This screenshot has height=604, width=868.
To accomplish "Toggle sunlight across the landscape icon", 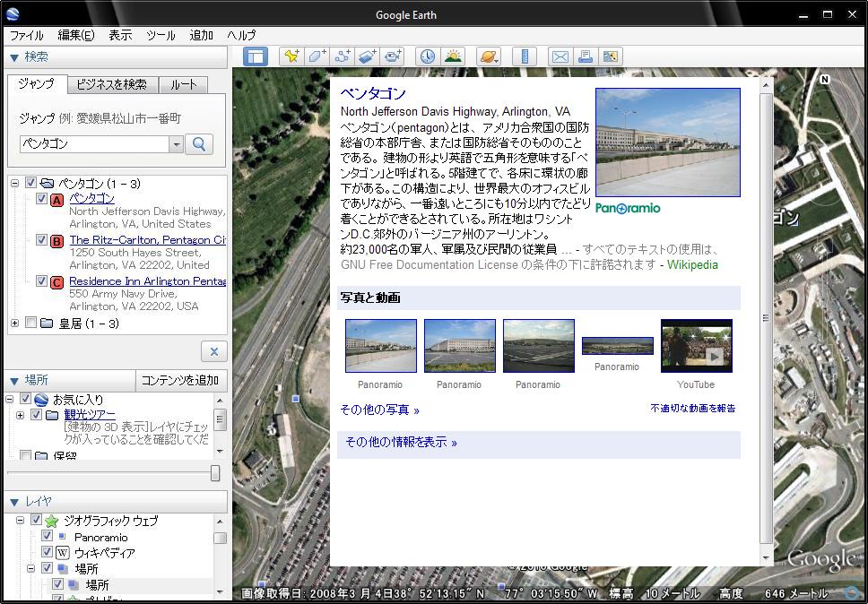I will point(453,56).
